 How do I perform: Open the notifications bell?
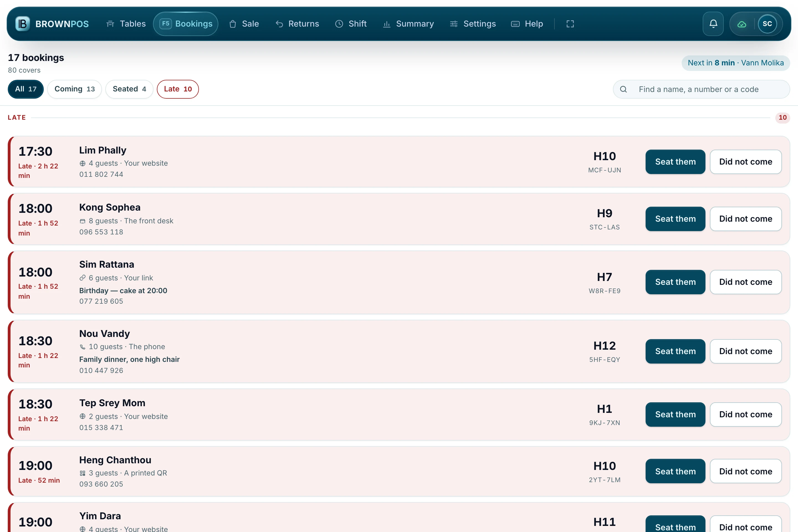[713, 24]
